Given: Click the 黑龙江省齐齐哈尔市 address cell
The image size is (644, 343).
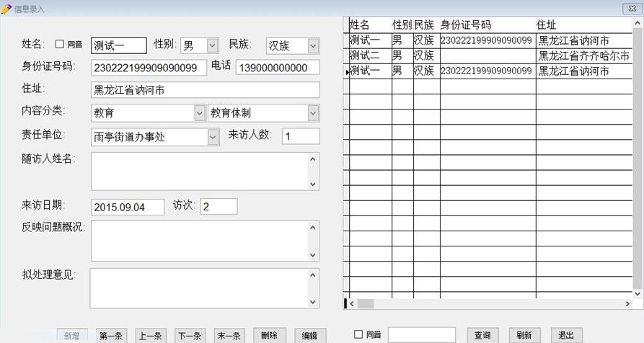Looking at the screenshot, I should (584, 55).
